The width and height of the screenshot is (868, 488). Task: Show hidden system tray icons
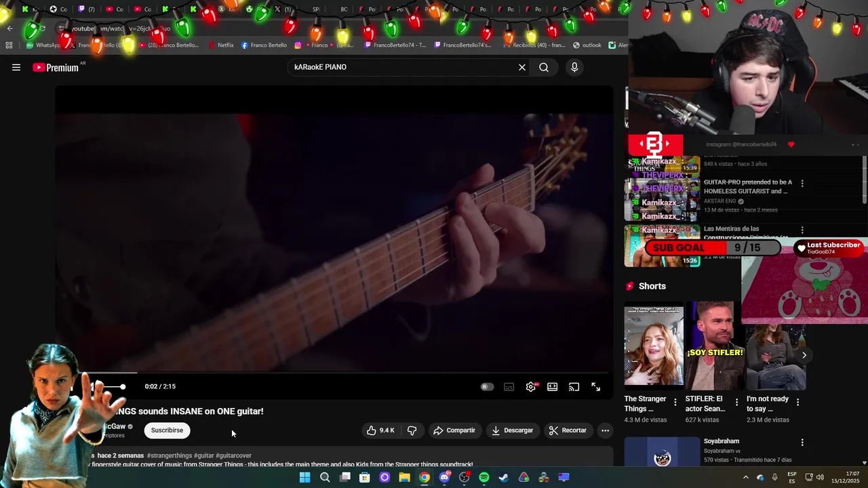click(x=746, y=477)
